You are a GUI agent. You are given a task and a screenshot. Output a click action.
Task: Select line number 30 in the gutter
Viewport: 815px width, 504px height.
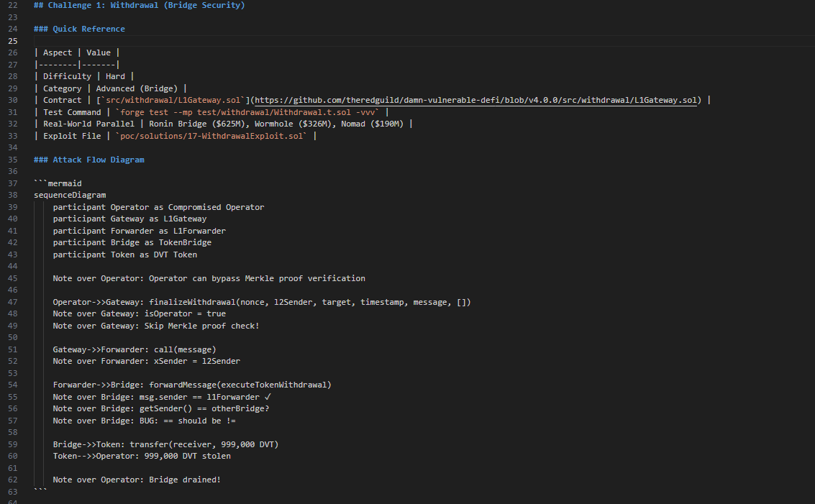(12, 100)
